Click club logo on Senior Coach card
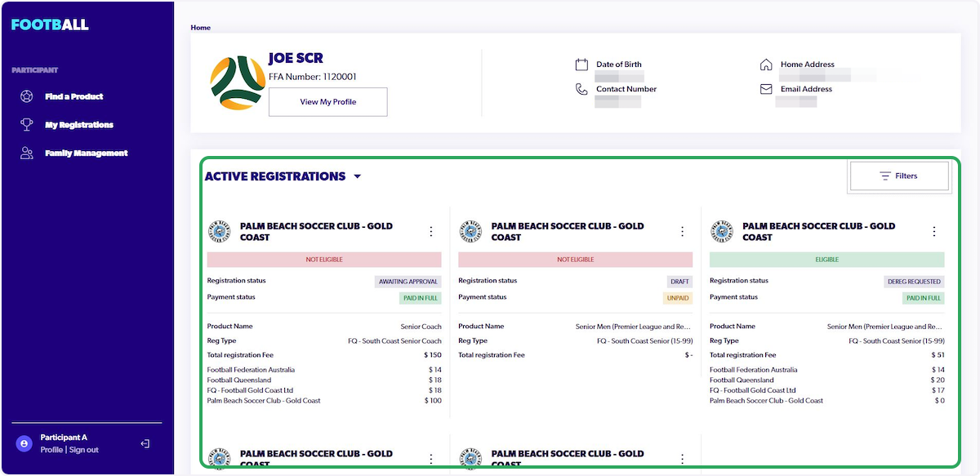 click(x=219, y=231)
